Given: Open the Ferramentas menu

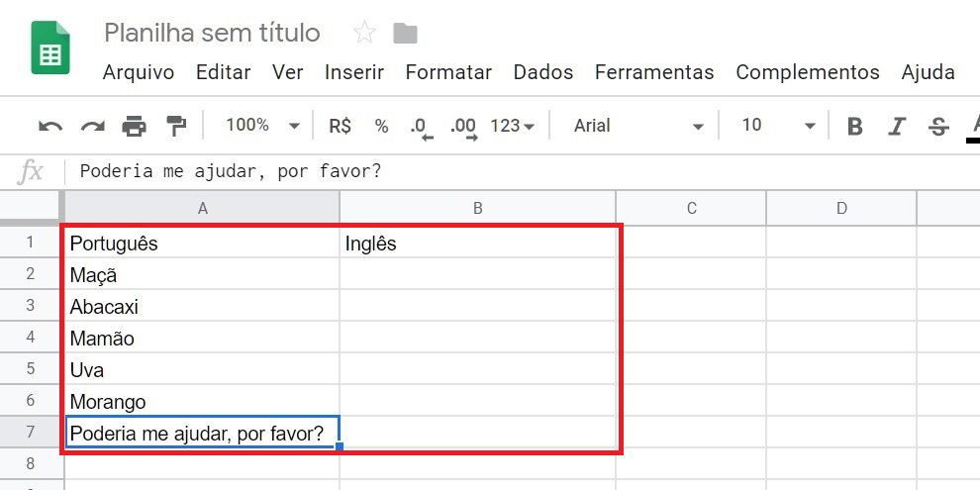Looking at the screenshot, I should 653,72.
